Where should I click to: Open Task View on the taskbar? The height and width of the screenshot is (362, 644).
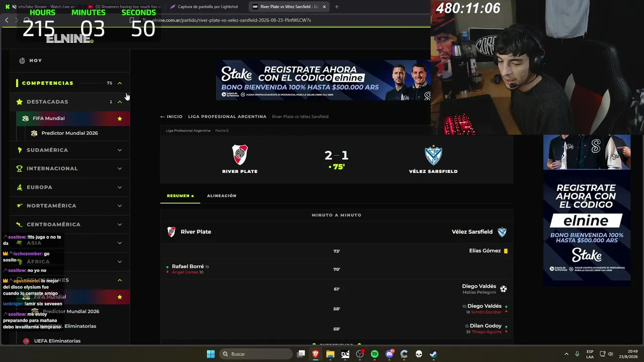pos(301,354)
